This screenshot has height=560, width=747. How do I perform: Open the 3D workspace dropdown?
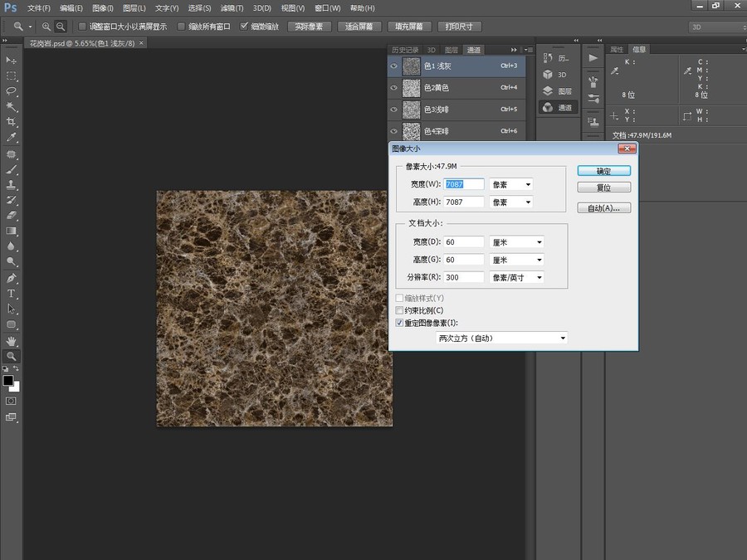click(x=717, y=27)
